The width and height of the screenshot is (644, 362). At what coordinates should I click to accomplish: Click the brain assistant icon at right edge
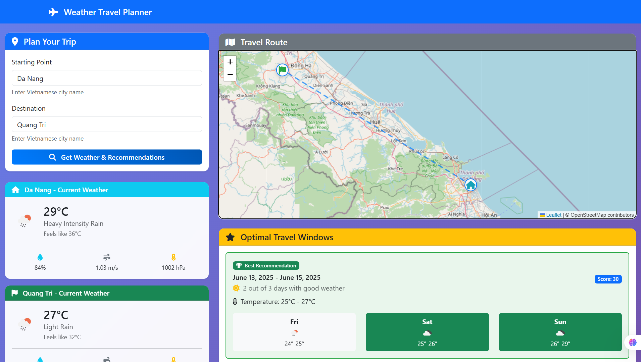tap(633, 342)
